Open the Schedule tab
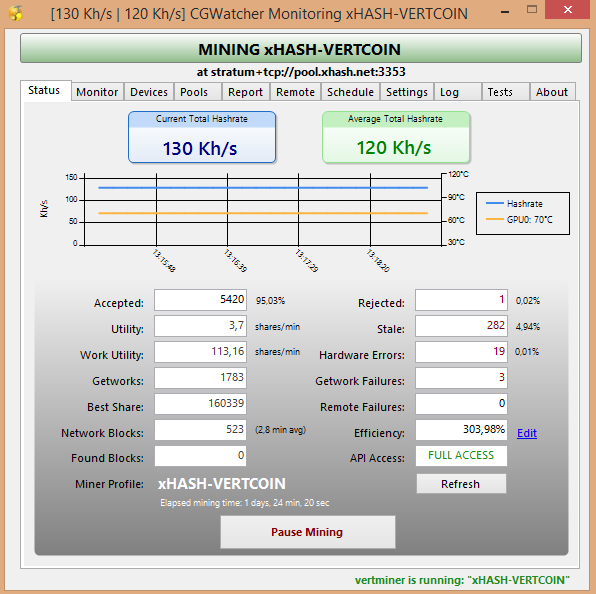The height and width of the screenshot is (594, 596). tap(350, 92)
